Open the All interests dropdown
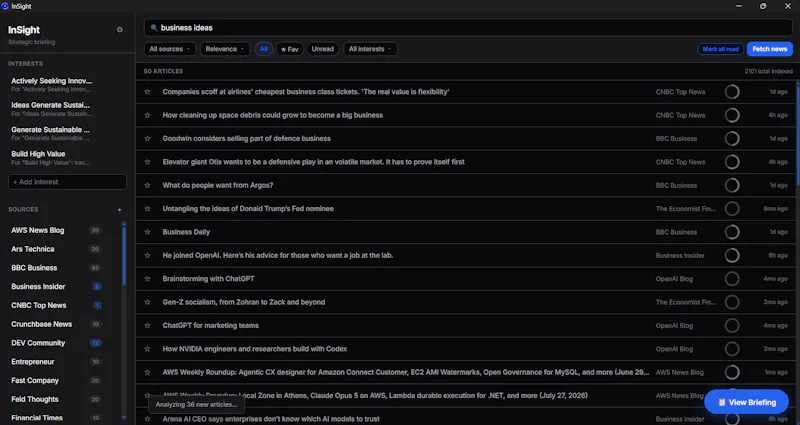The image size is (800, 425). 370,49
